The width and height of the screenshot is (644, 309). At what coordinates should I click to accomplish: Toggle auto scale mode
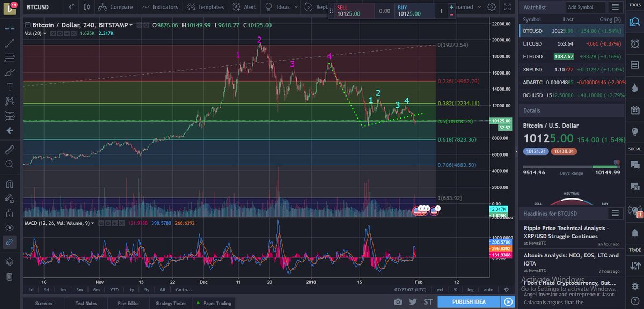click(488, 290)
